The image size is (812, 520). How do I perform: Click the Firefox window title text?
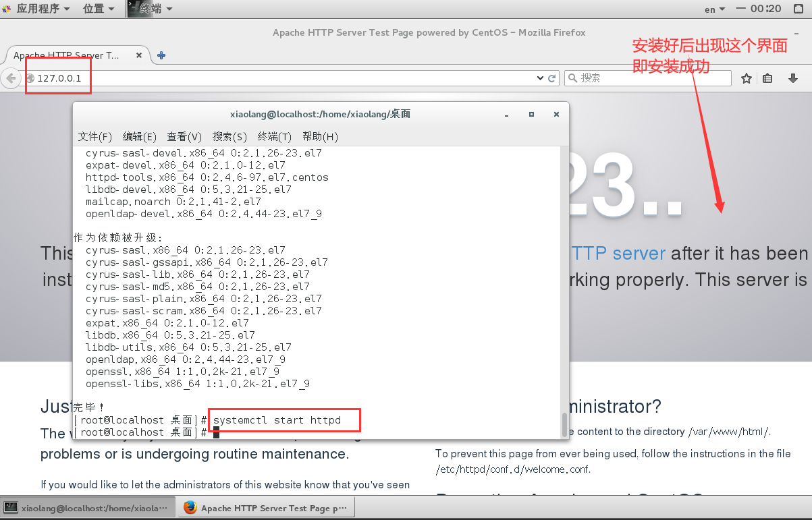pyautogui.click(x=429, y=32)
